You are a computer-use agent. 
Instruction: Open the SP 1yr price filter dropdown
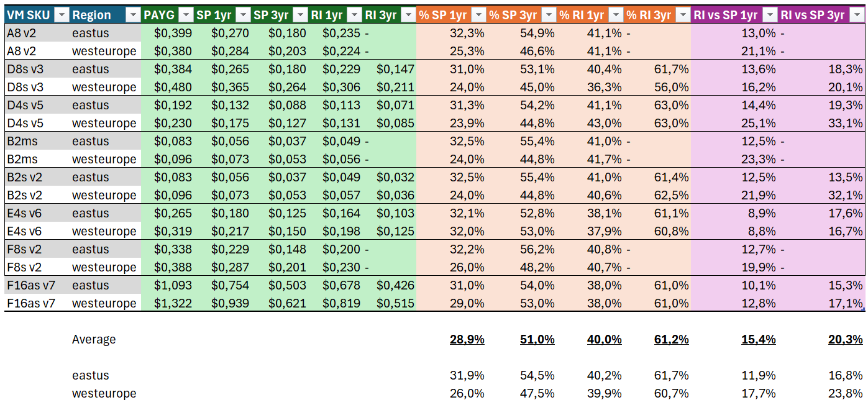click(242, 16)
